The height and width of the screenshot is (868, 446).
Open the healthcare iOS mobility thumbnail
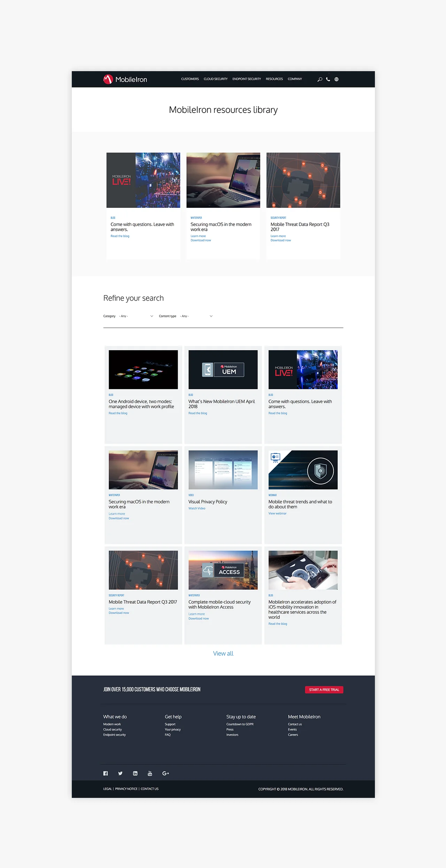pyautogui.click(x=303, y=570)
